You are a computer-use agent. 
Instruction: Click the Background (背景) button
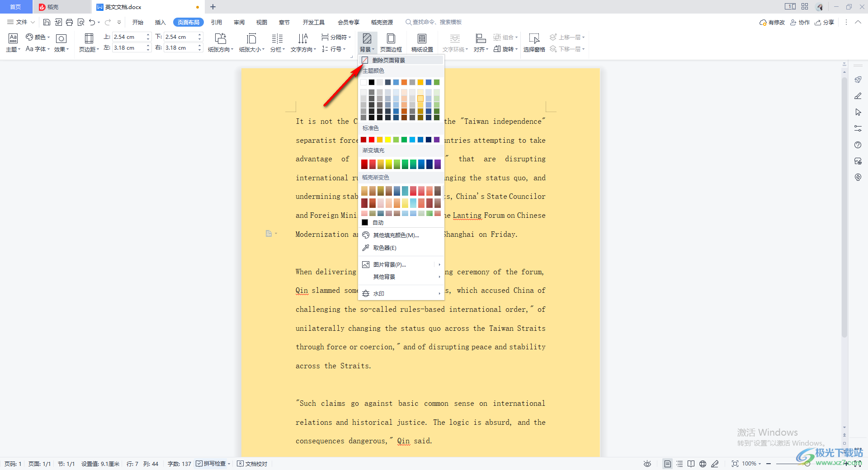pos(367,42)
